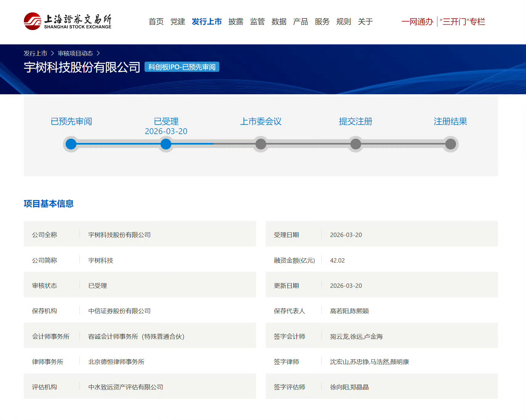Open the 数据 section
526x420 pixels.
pyautogui.click(x=279, y=22)
